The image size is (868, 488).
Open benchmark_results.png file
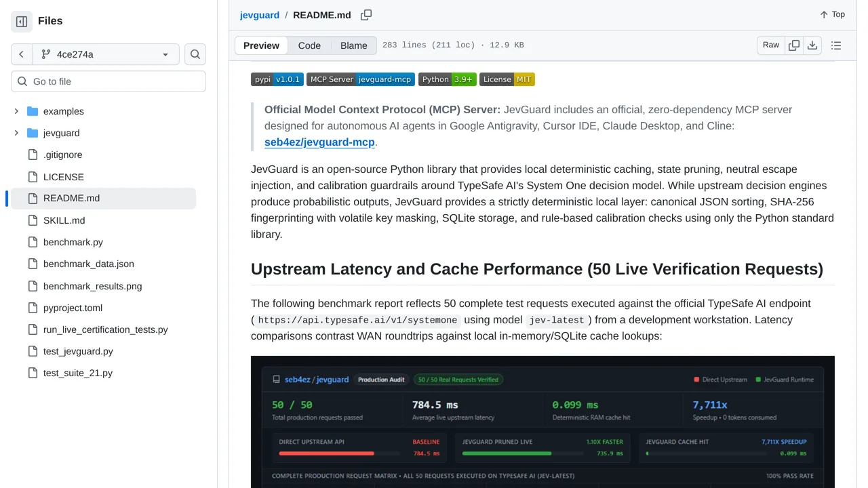[93, 286]
